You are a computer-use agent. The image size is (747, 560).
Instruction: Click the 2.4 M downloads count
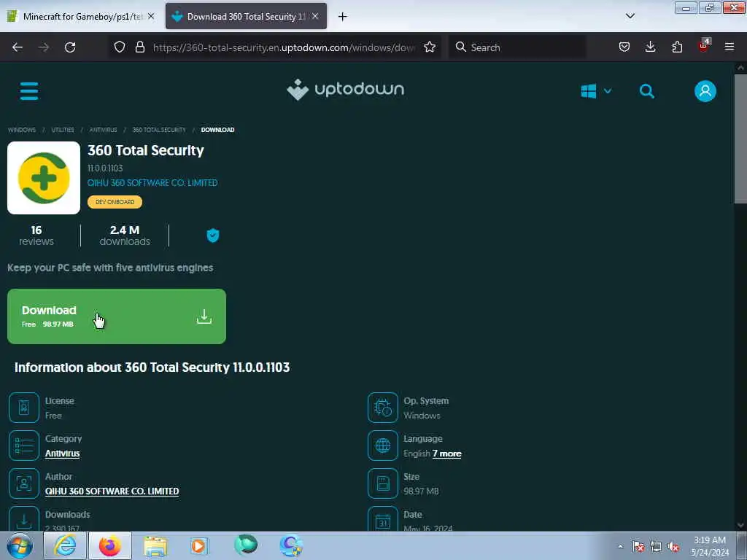[x=125, y=236]
